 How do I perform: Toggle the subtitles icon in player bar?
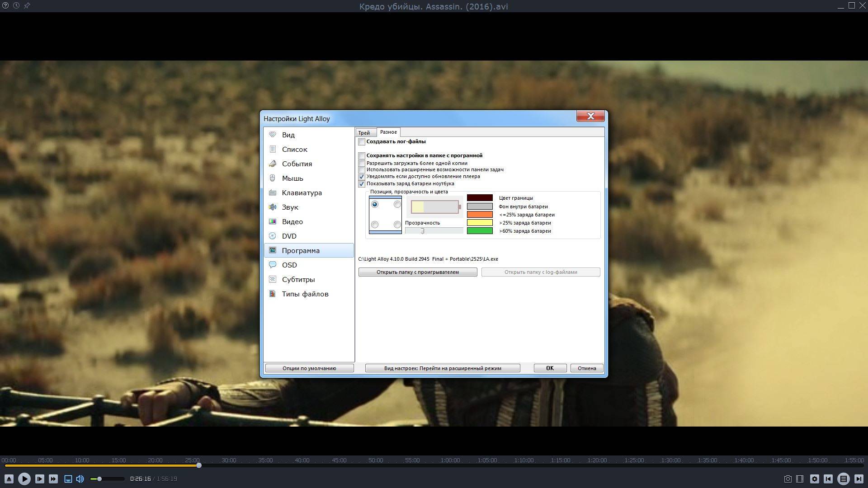click(68, 479)
